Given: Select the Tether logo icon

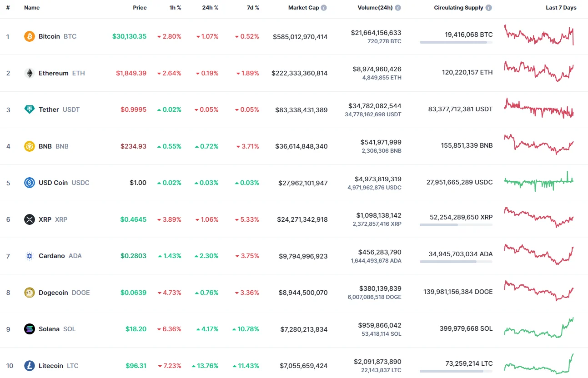Looking at the screenshot, I should pos(29,109).
